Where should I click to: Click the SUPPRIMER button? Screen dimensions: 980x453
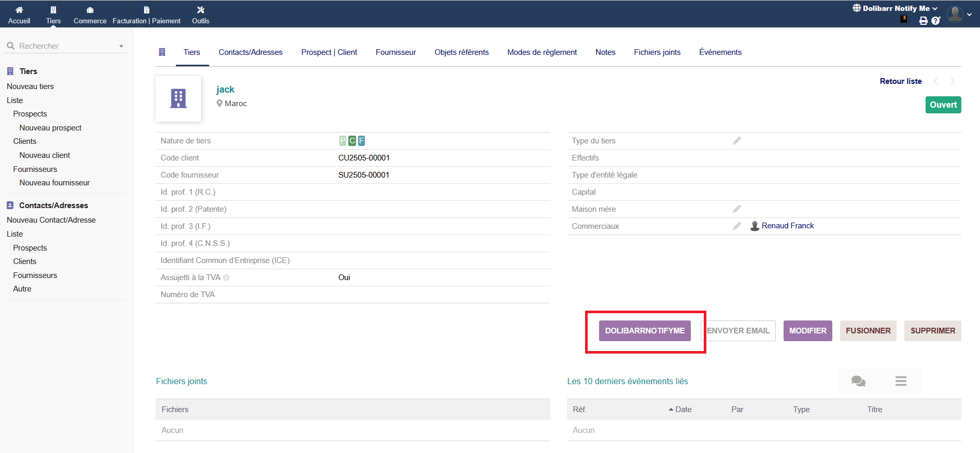(932, 331)
